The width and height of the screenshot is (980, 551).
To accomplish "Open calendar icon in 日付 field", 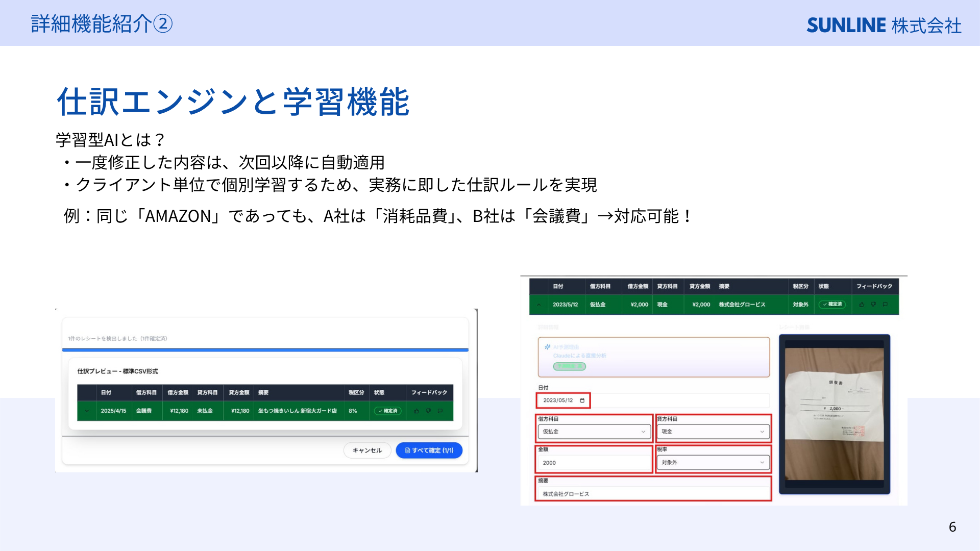I will [x=582, y=400].
